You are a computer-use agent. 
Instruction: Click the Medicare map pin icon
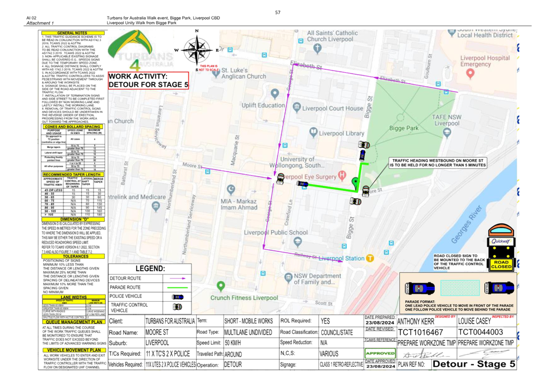point(156,206)
